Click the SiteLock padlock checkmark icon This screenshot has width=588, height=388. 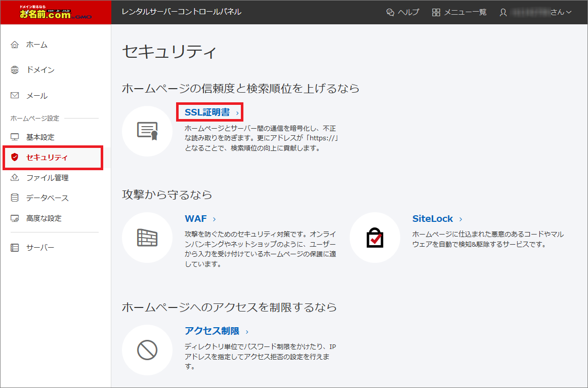coord(375,237)
